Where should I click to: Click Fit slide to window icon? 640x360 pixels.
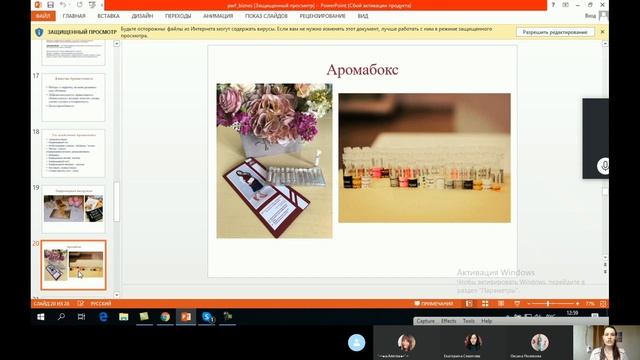point(603,304)
